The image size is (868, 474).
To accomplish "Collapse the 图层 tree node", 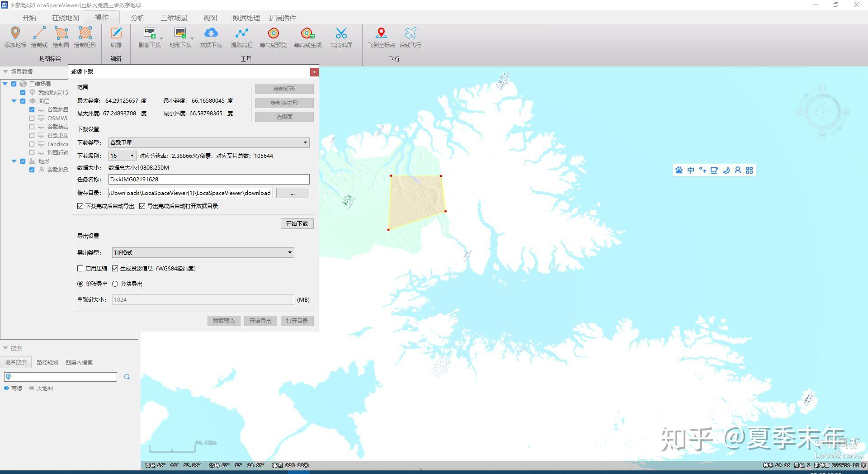I will pos(14,101).
